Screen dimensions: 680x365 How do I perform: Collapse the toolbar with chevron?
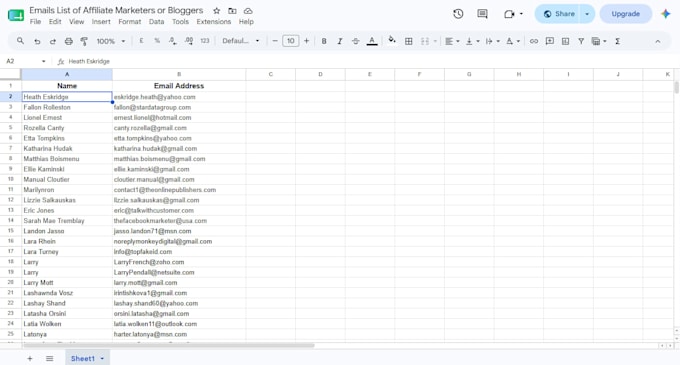point(657,41)
